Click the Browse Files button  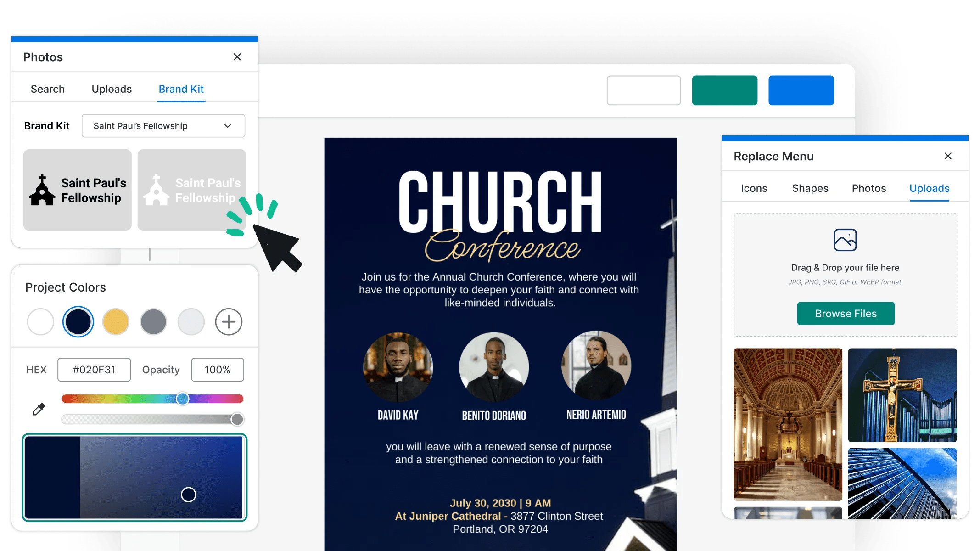click(x=846, y=314)
